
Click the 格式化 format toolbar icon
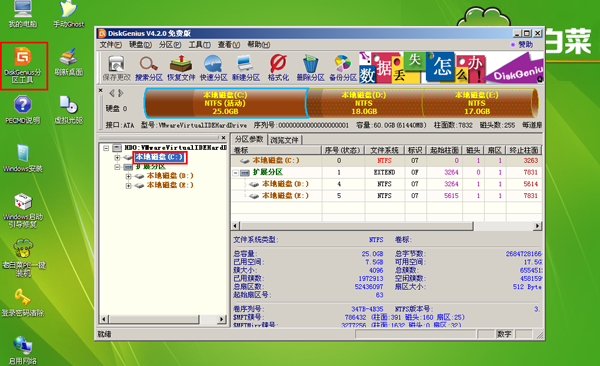(x=278, y=68)
